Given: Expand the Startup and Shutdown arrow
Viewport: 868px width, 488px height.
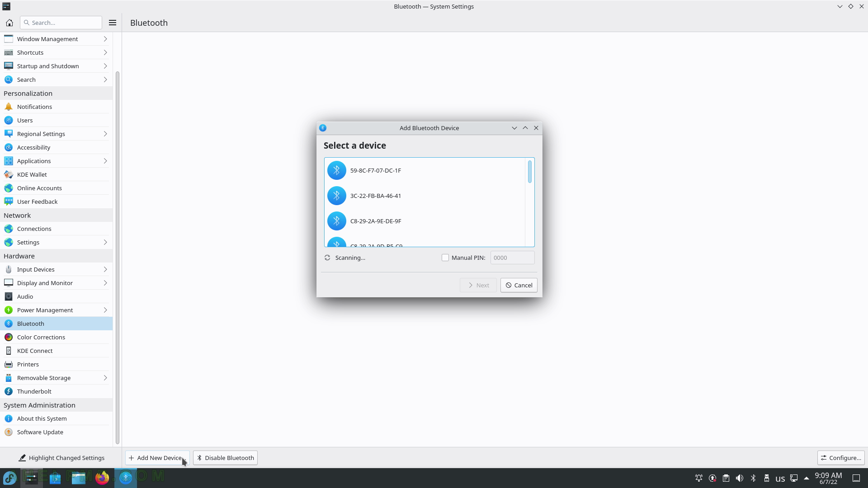Looking at the screenshot, I should click(x=105, y=66).
